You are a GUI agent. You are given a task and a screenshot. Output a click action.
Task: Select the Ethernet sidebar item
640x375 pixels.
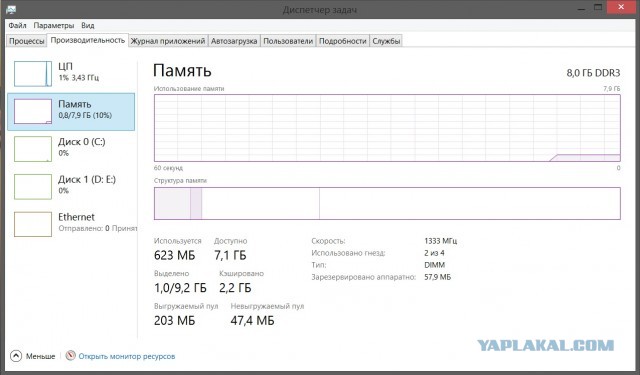point(71,224)
